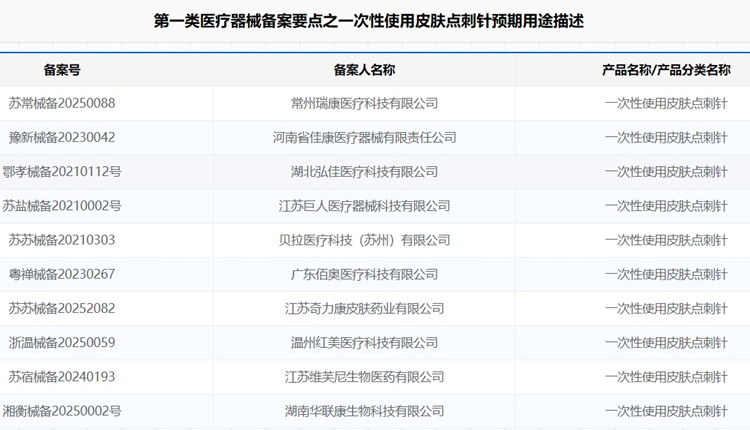
Task: Click the page title about 一次性使用皮肤点刺针
Action: [369, 20]
